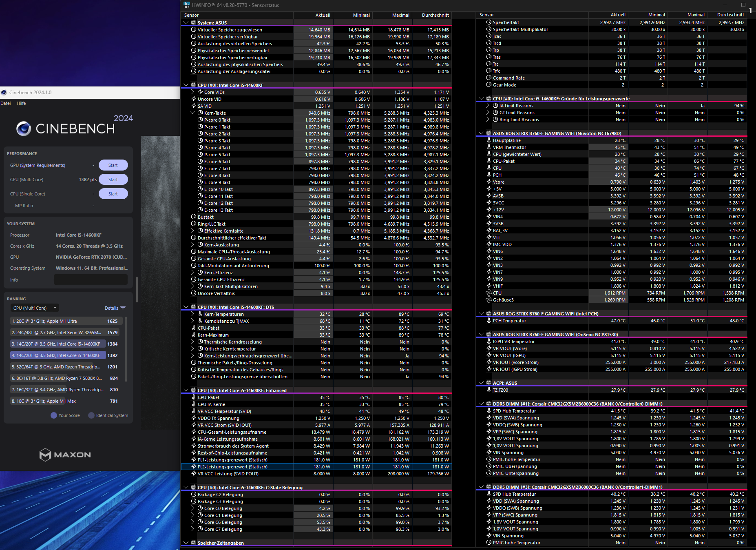Select the lightning icon beside Uncore VID
This screenshot has height=550, width=756.
[x=194, y=99]
